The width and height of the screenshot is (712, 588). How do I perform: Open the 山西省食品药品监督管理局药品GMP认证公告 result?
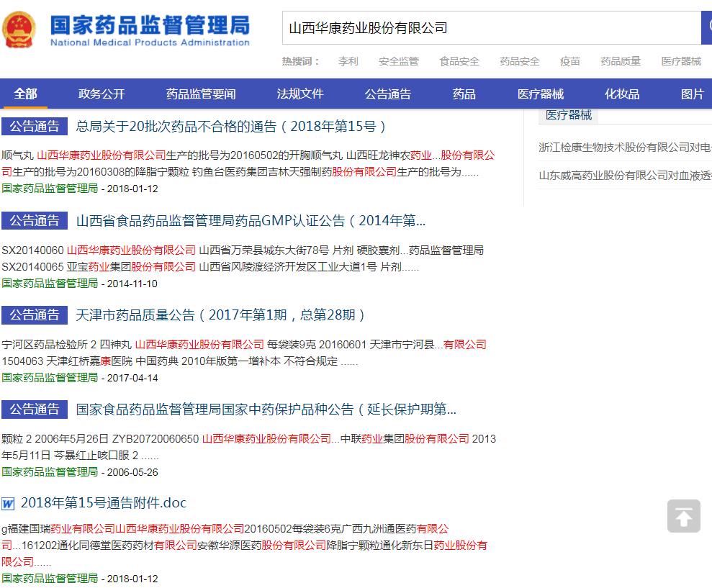pos(251,221)
